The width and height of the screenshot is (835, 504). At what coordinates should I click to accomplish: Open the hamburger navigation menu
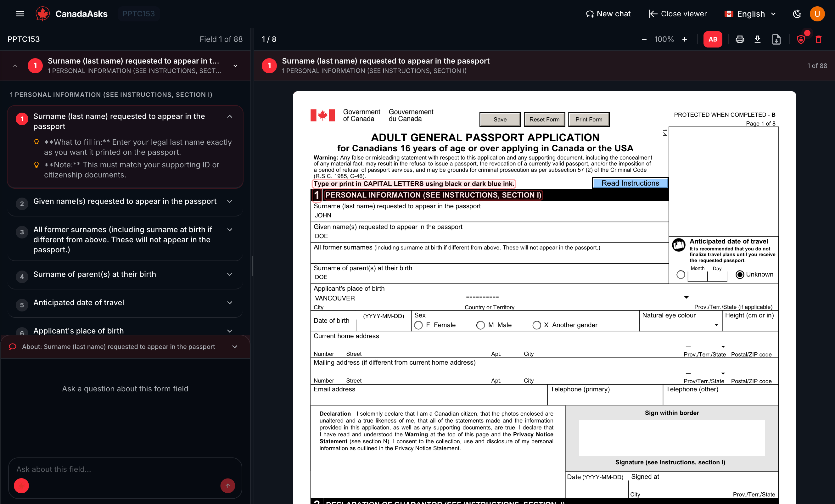pos(20,14)
